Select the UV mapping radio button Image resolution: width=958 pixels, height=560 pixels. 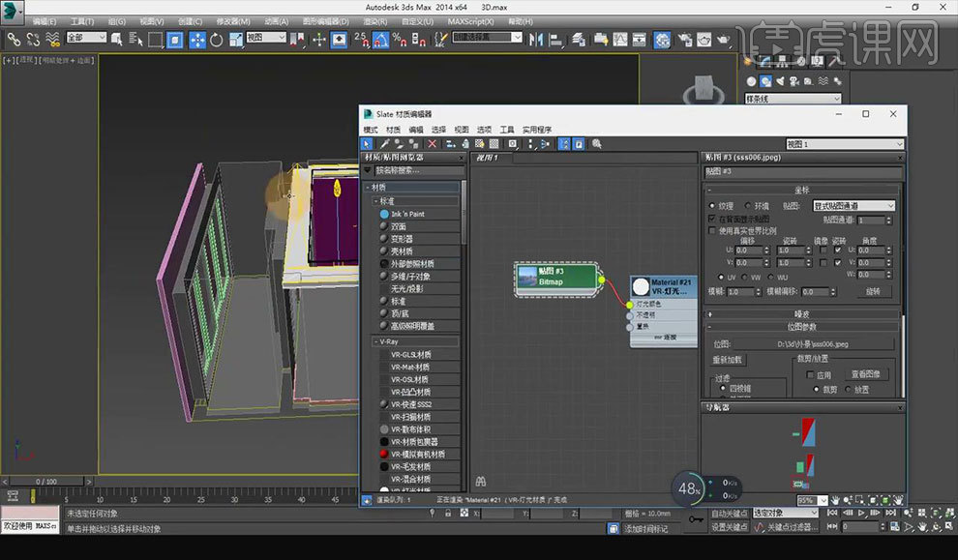click(721, 278)
